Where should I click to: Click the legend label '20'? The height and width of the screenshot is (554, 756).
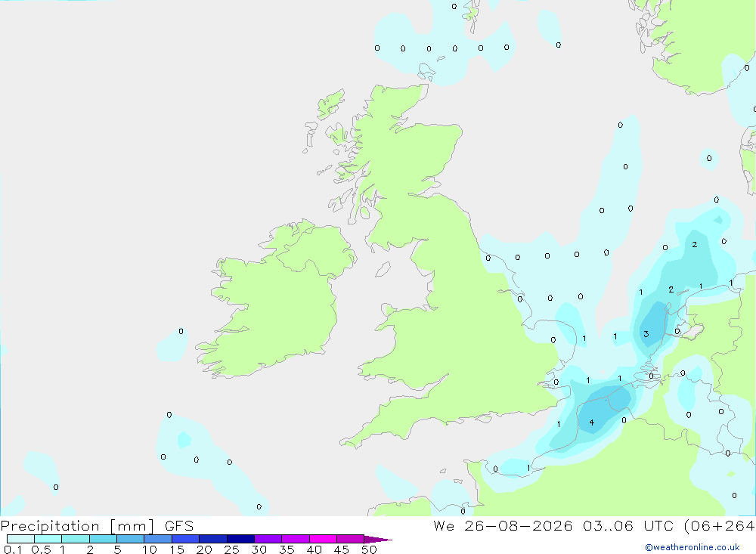pyautogui.click(x=204, y=549)
